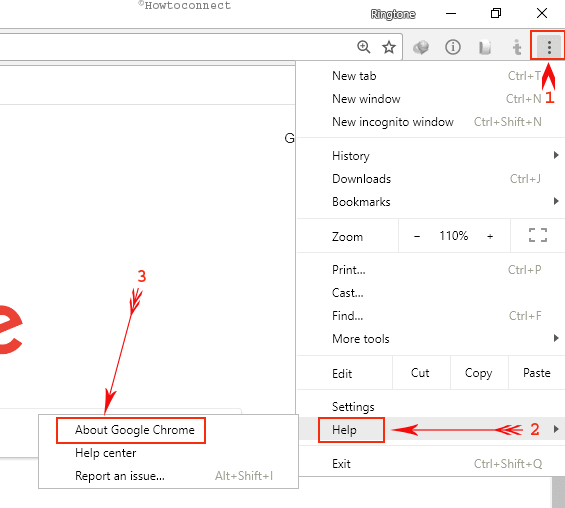Click the Ringtone profile label in title bar
The height and width of the screenshot is (508, 565).
[393, 14]
